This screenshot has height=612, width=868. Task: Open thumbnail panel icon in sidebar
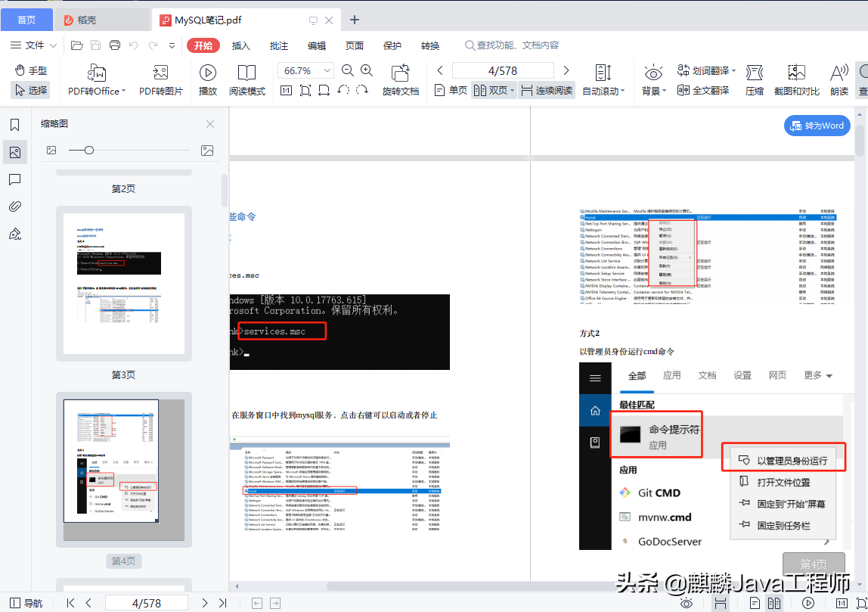click(15, 152)
